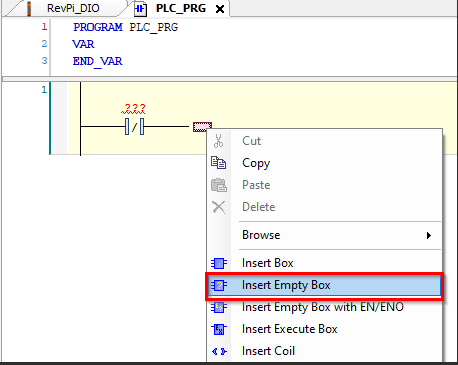Viewport: 458px width, 365px height.
Task: Click the Cut scissors icon
Action: [x=218, y=141]
